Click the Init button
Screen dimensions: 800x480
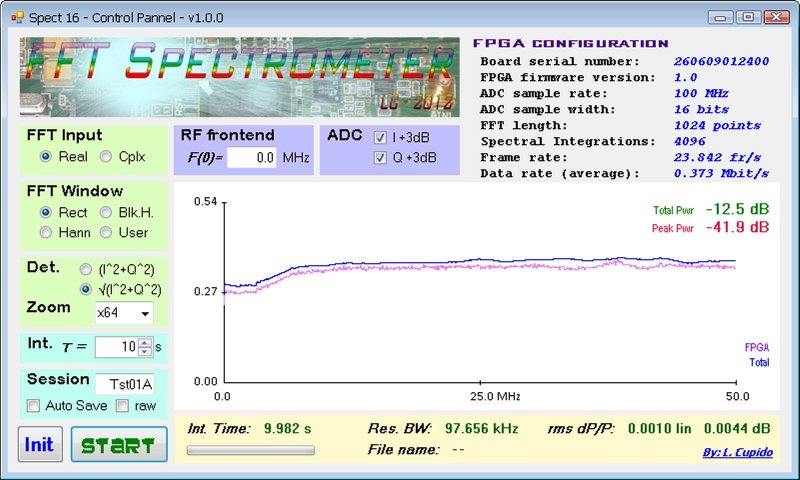coord(40,444)
